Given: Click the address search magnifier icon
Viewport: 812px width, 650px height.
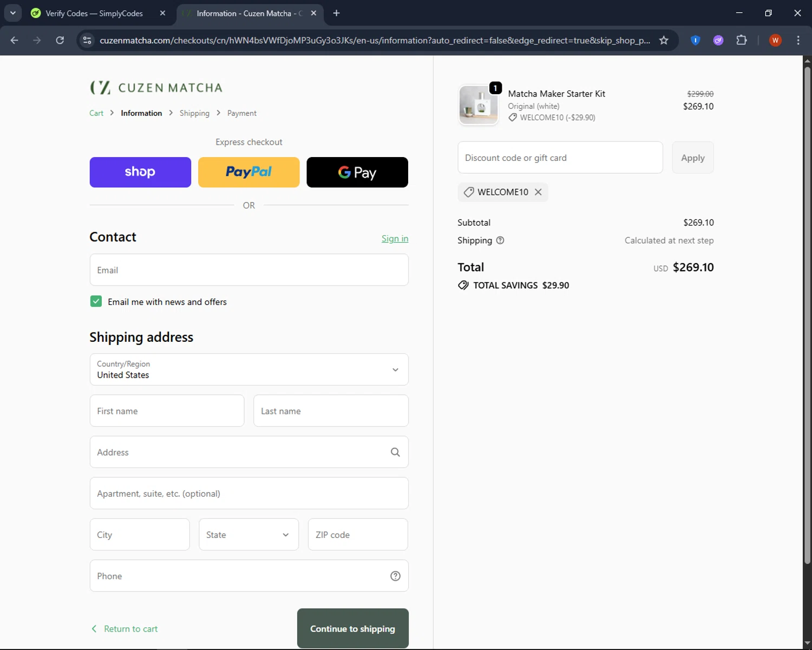Looking at the screenshot, I should click(x=395, y=452).
